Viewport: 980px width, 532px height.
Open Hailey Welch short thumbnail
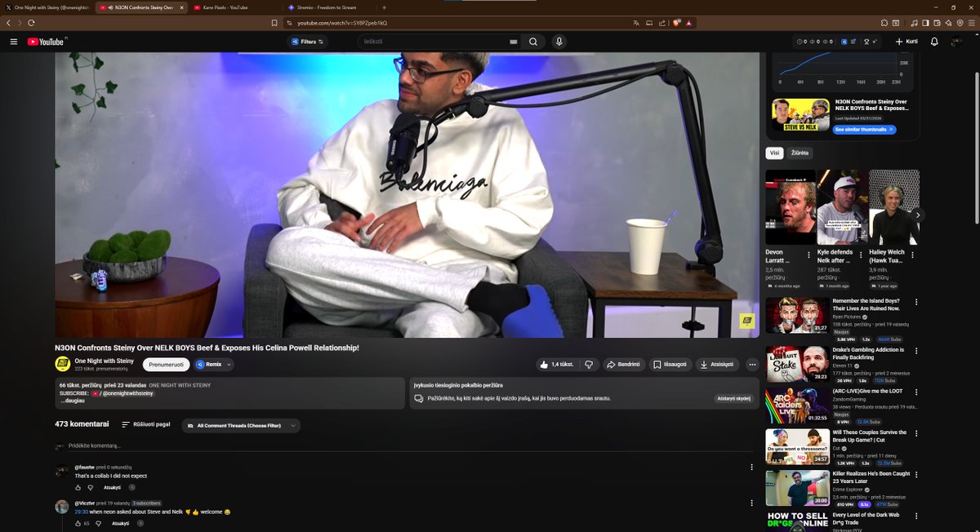coord(894,207)
